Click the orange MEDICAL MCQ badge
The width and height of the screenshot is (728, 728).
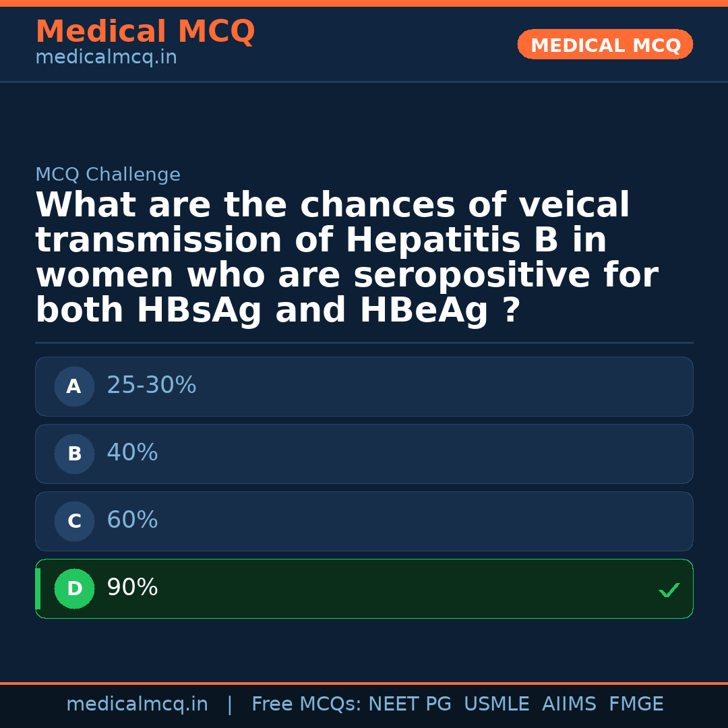(605, 44)
